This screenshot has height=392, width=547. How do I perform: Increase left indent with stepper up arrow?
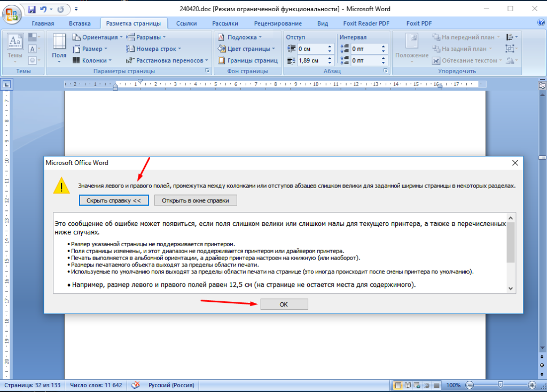[x=330, y=46]
